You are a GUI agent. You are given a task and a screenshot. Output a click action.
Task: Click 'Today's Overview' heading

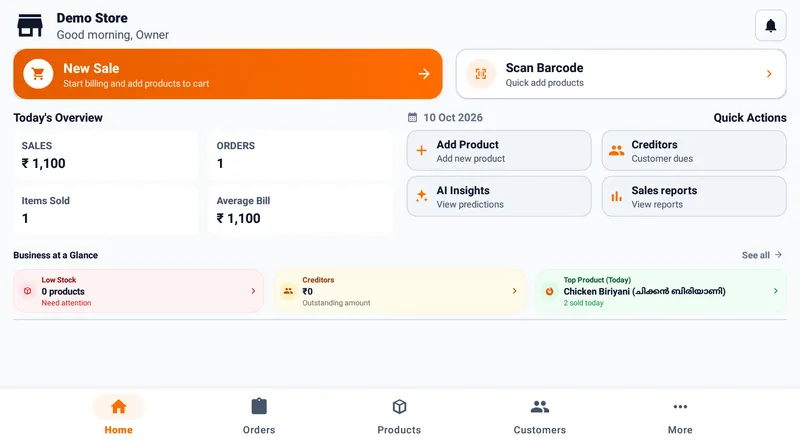point(58,118)
